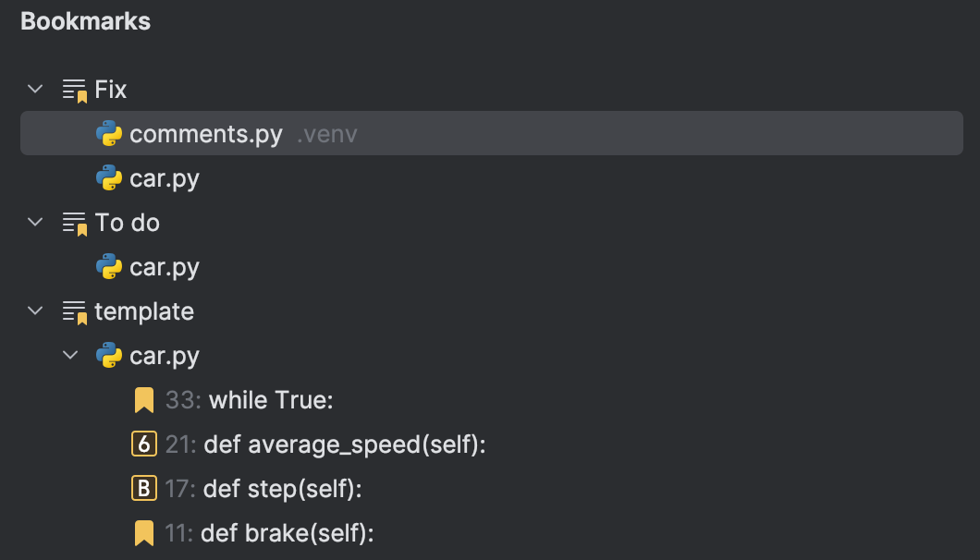The height and width of the screenshot is (560, 980).
Task: Click the Python icon beside comments.py
Action: click(x=108, y=133)
